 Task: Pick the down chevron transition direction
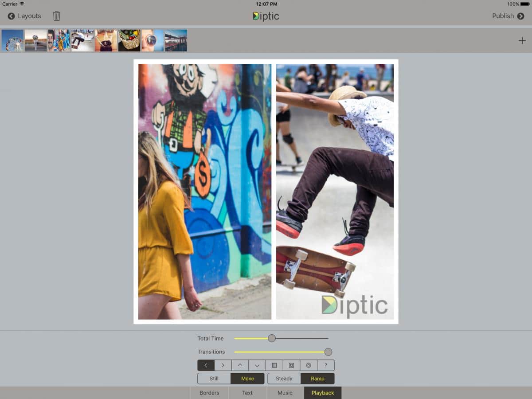[257, 365]
